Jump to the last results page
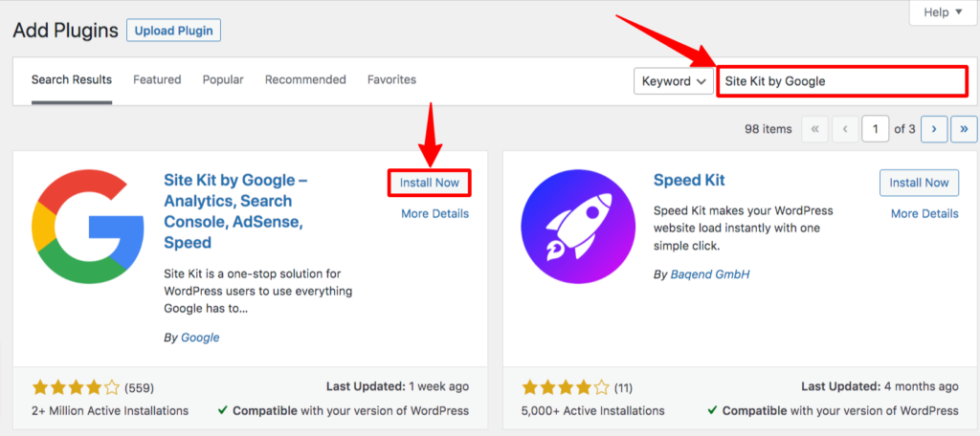Screen dimensions: 980x436 coord(965,129)
